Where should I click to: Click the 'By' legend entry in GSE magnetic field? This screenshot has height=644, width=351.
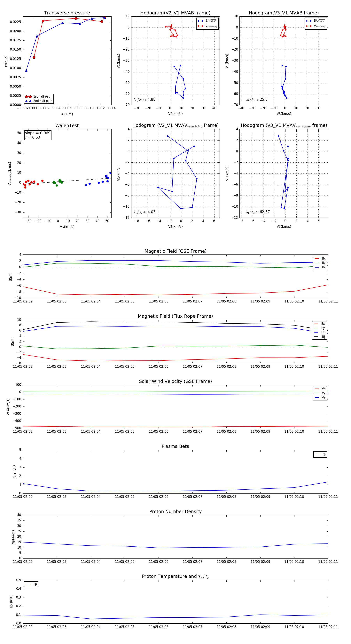tap(320, 263)
